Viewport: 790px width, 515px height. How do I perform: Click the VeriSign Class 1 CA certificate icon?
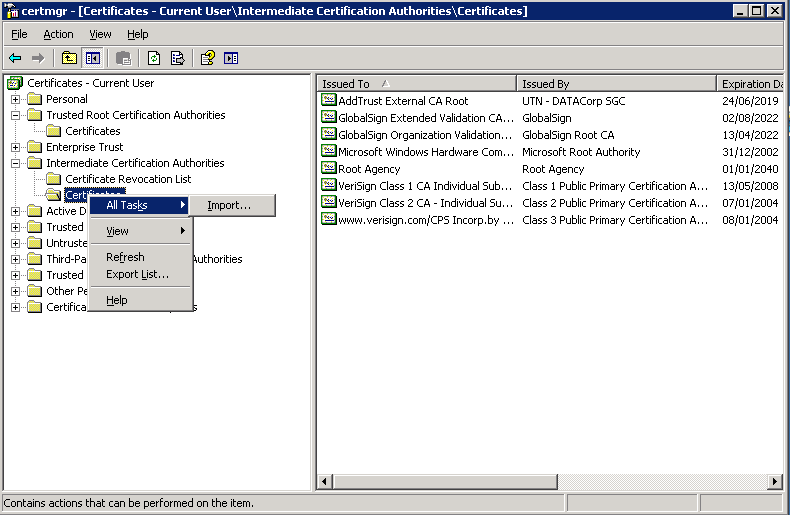click(x=328, y=185)
